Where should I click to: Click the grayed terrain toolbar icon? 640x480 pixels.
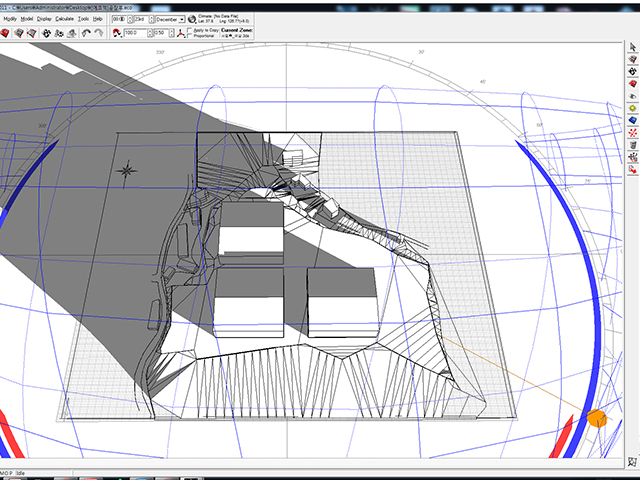pos(72,33)
